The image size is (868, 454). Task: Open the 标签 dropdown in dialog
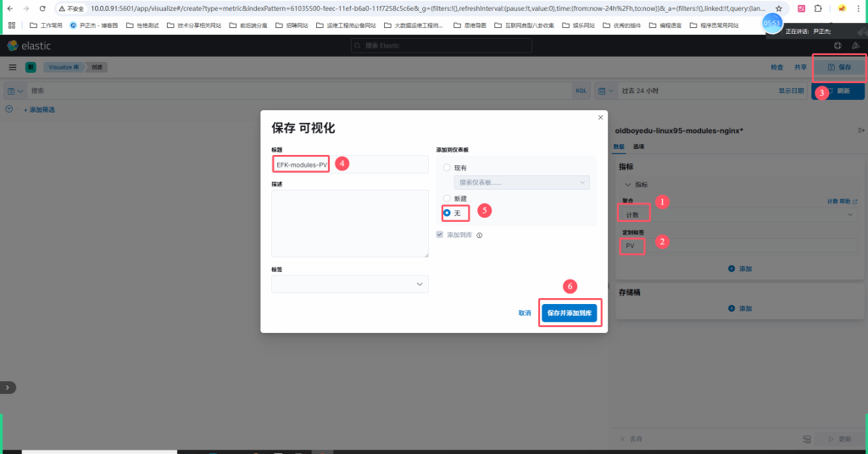click(349, 285)
